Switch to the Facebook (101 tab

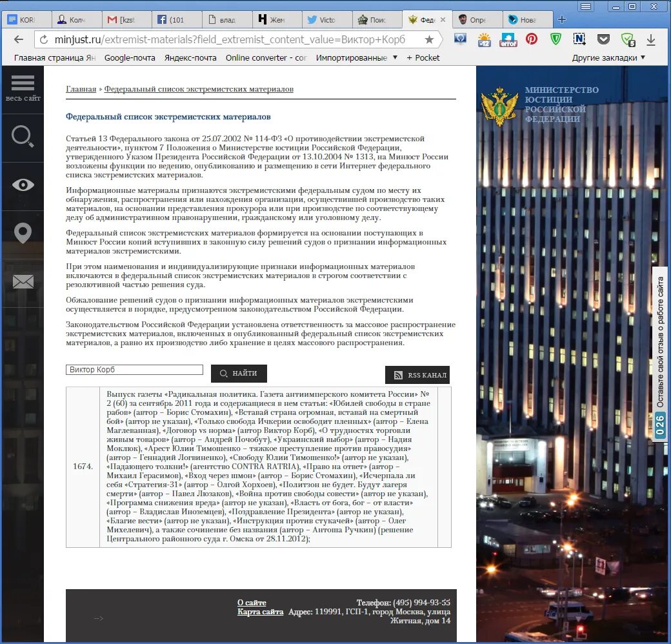[176, 20]
